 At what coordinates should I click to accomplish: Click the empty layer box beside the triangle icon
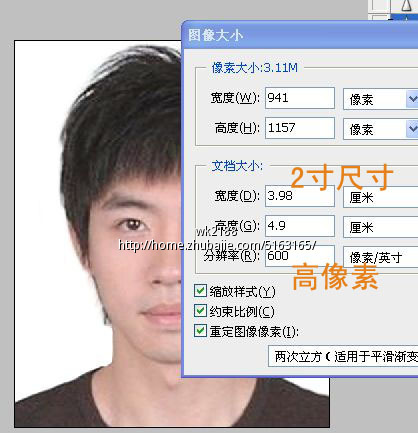point(379,6)
